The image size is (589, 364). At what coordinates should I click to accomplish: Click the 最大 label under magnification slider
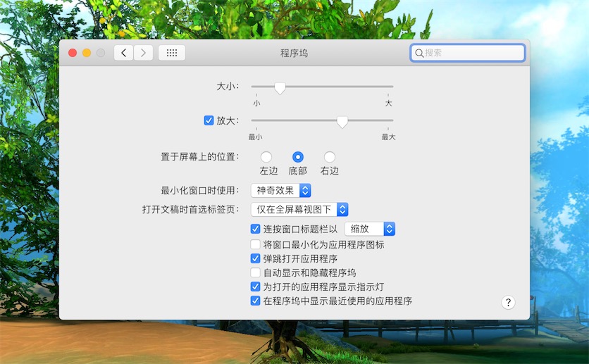coord(388,137)
